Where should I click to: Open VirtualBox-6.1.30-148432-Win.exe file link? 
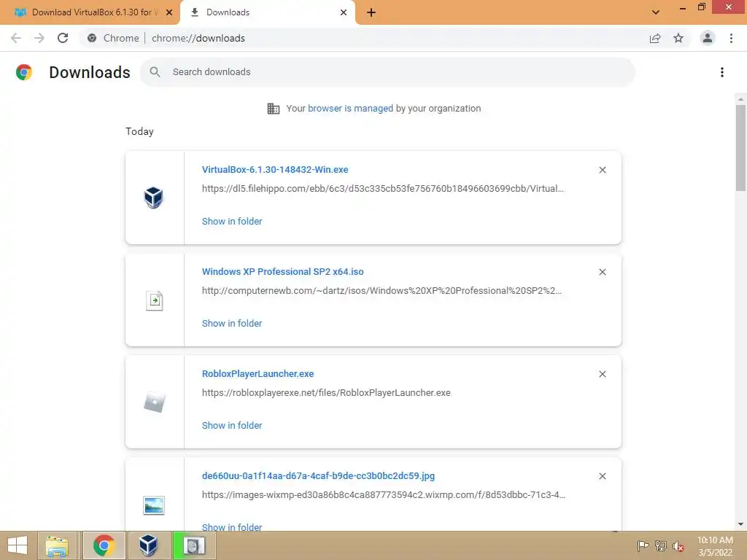(275, 169)
